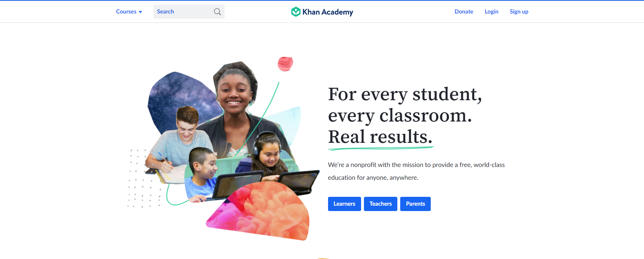Click Sign up in the header
644x259 pixels.
click(519, 12)
